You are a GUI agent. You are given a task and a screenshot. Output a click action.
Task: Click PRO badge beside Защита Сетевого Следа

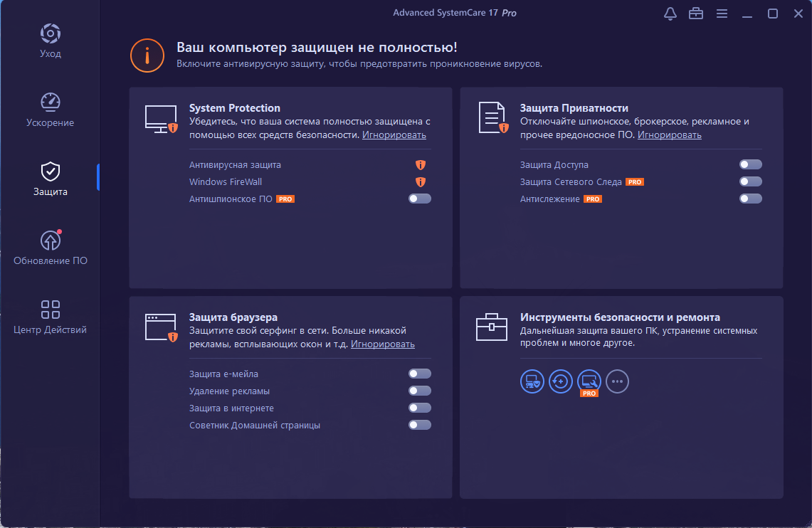pyautogui.click(x=635, y=182)
